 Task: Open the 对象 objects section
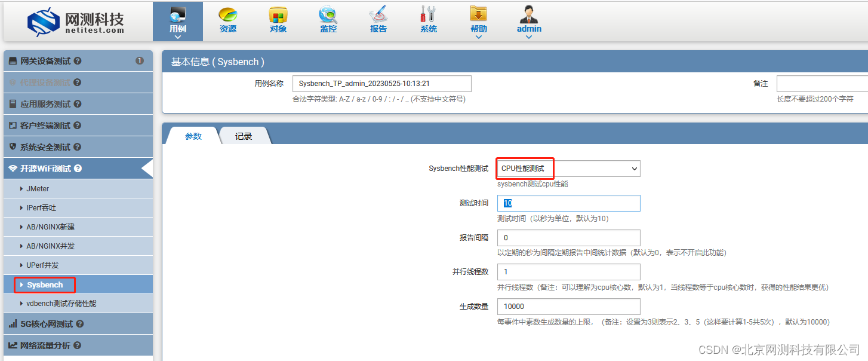(x=278, y=20)
